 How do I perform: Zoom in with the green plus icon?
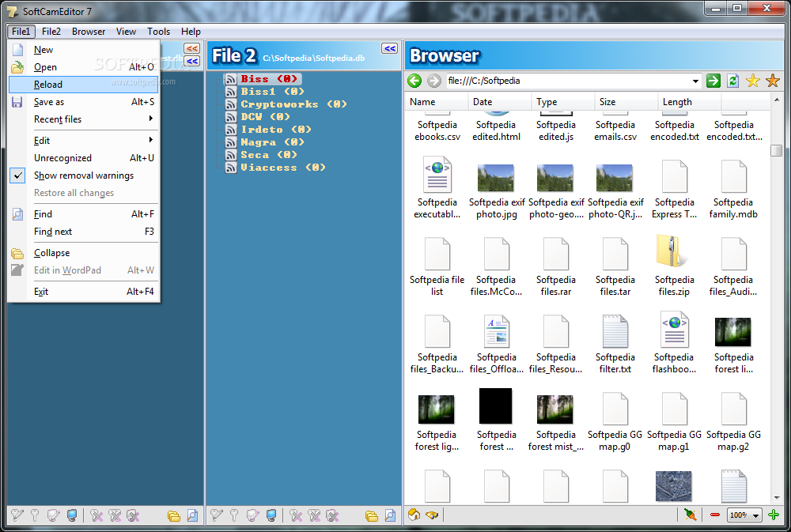point(774,515)
